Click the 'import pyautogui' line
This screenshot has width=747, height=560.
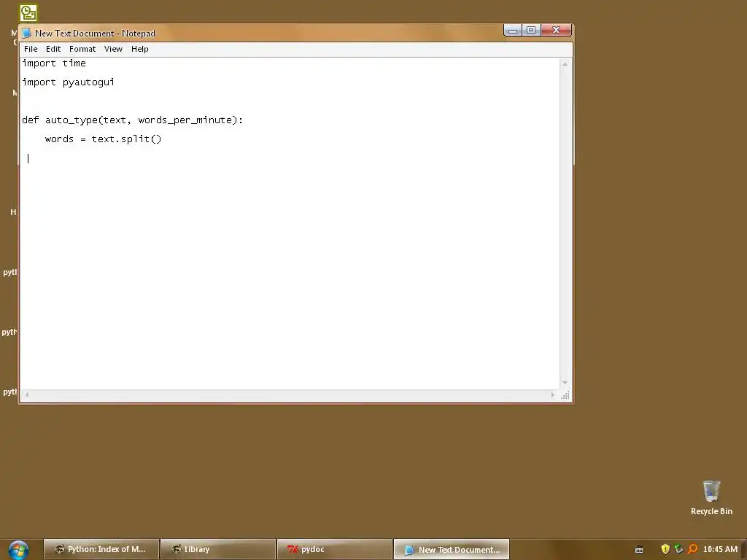point(68,82)
